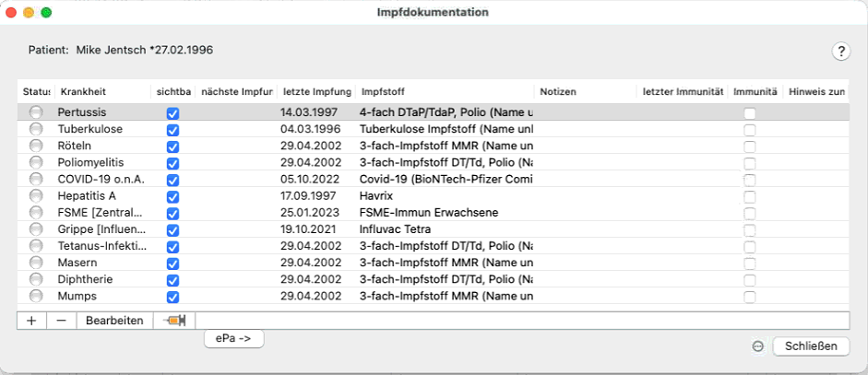Select the Poliomyelitis row
This screenshot has height=375, width=868.
(433, 162)
